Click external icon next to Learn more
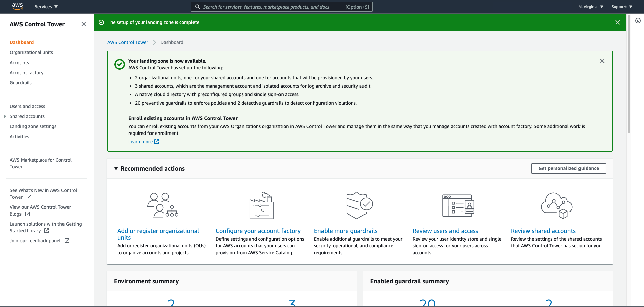The height and width of the screenshot is (307, 644). tap(157, 142)
